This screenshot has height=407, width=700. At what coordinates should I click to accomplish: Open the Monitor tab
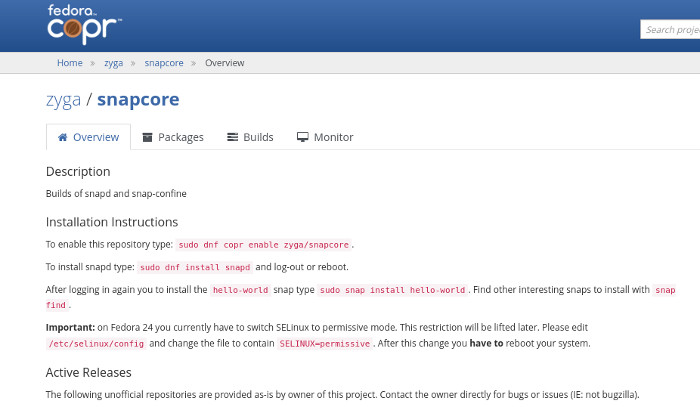[325, 137]
